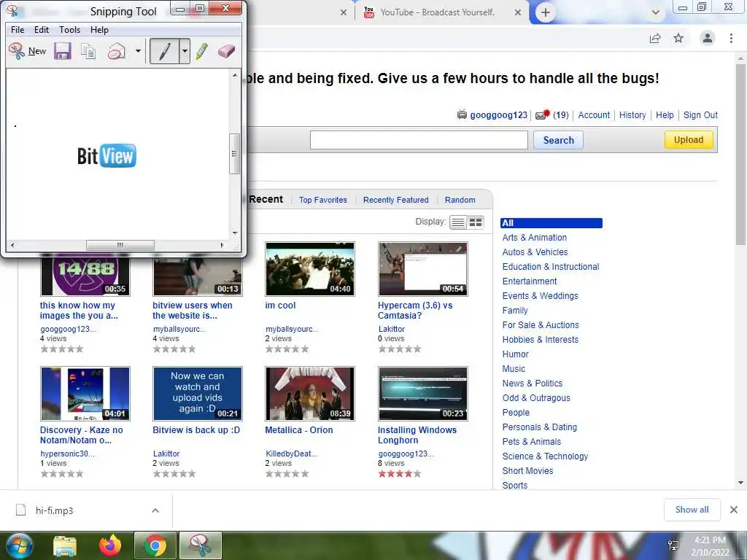Open Hypercam (3.6) vs Camtasia? video title
The height and width of the screenshot is (560, 747).
point(415,311)
